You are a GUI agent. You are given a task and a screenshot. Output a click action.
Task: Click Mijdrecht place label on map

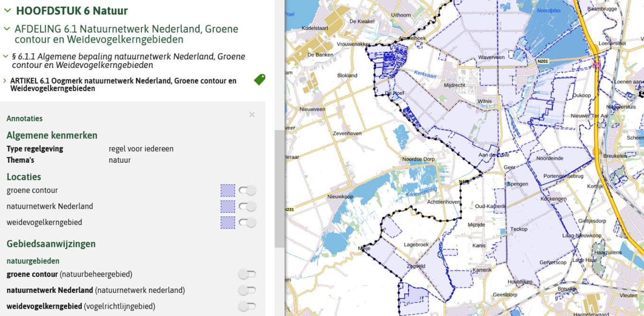[454, 86]
